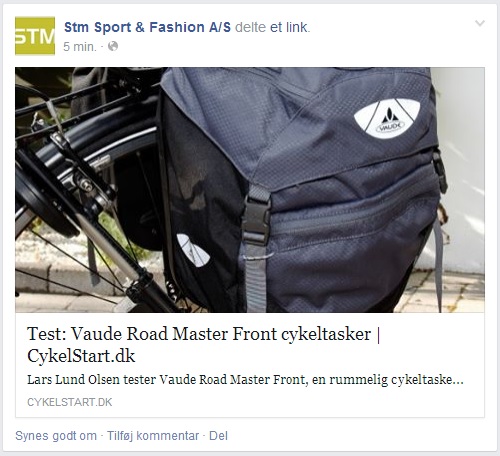This screenshot has height=456, width=500.
Task: Click the Vaude logo on the bag photo
Action: pos(387,118)
